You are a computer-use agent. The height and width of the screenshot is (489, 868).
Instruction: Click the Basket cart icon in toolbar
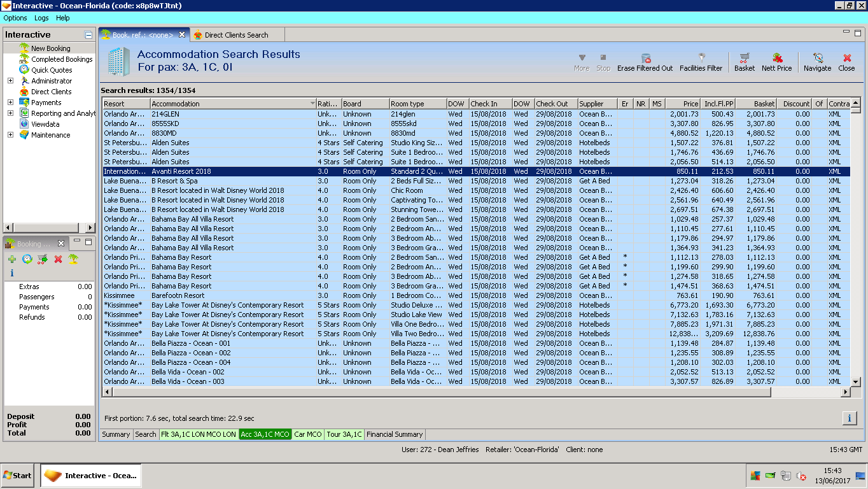click(744, 59)
